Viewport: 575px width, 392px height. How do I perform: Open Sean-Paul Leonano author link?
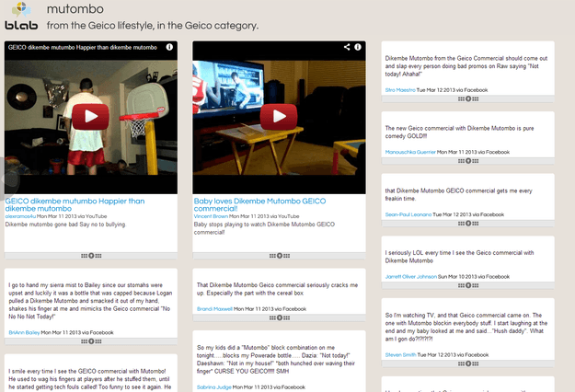pyautogui.click(x=408, y=214)
